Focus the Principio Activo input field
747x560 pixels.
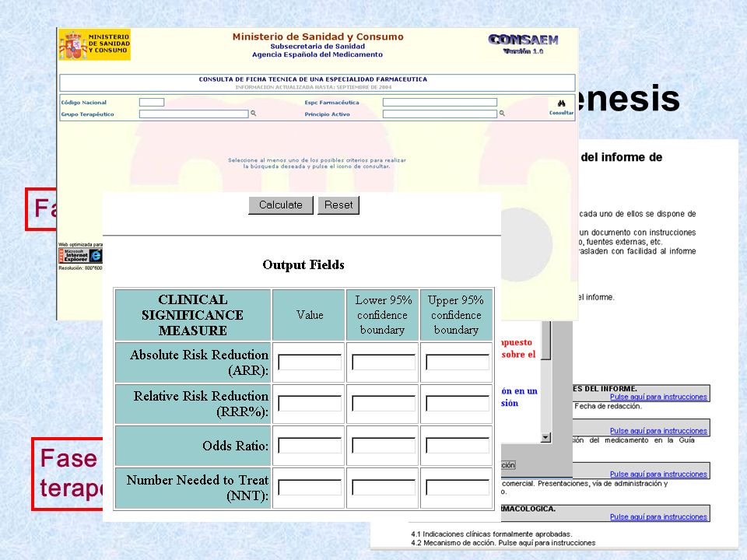coord(440,114)
